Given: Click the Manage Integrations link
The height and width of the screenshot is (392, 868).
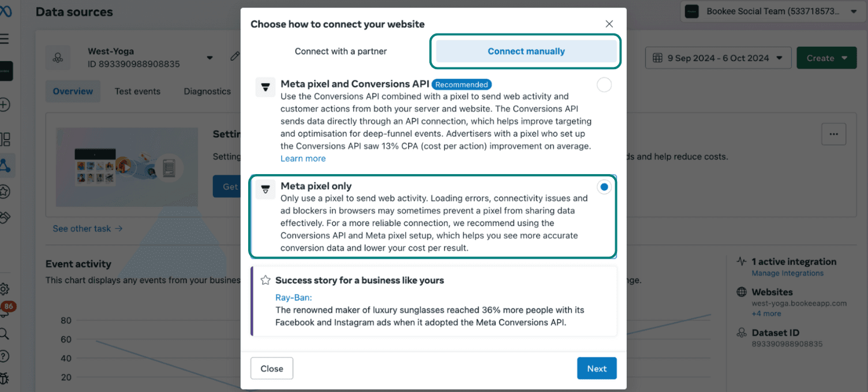Looking at the screenshot, I should coord(787,273).
